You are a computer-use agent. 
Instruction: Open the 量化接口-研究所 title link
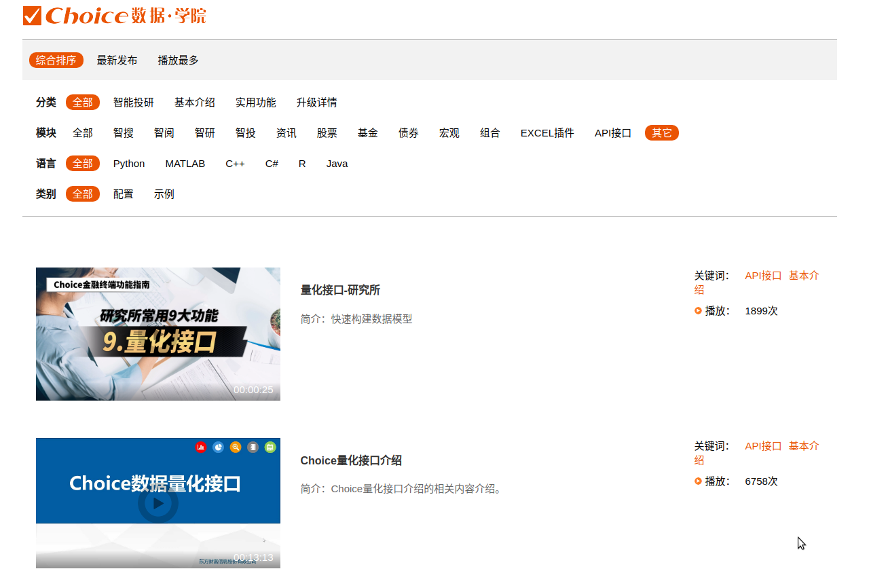[340, 290]
